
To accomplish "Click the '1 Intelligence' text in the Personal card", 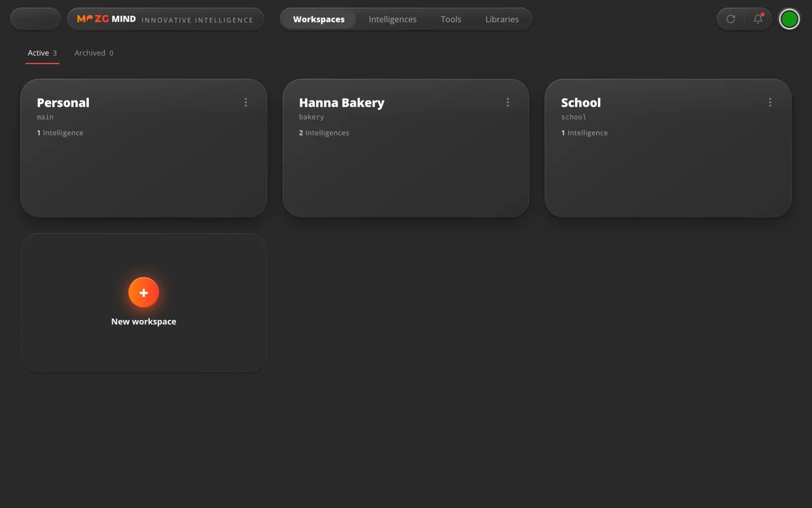I will point(60,133).
